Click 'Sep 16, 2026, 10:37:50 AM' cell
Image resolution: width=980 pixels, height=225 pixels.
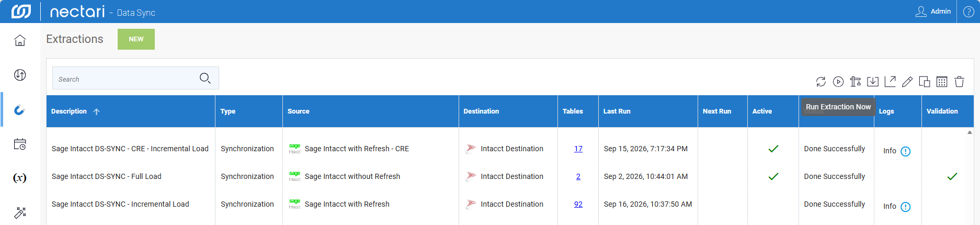tap(648, 204)
